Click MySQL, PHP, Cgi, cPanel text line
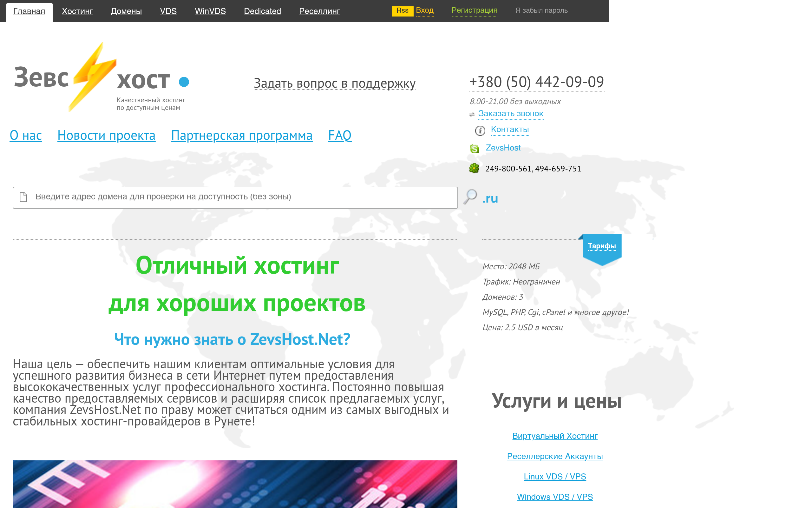 click(x=555, y=312)
